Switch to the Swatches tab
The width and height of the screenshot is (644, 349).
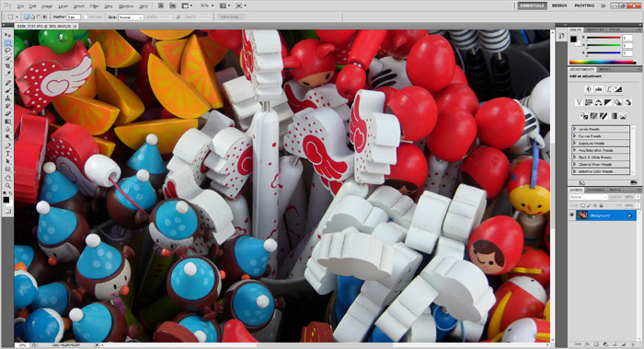[x=595, y=30]
